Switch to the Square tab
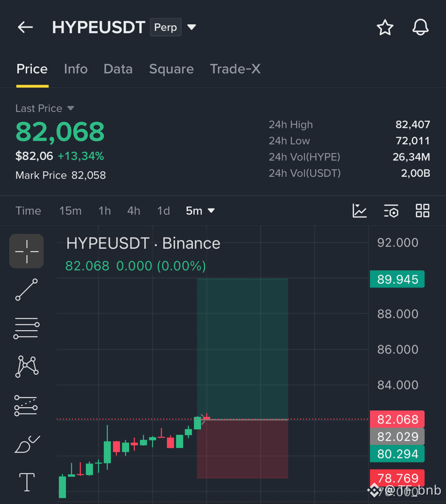 (171, 69)
